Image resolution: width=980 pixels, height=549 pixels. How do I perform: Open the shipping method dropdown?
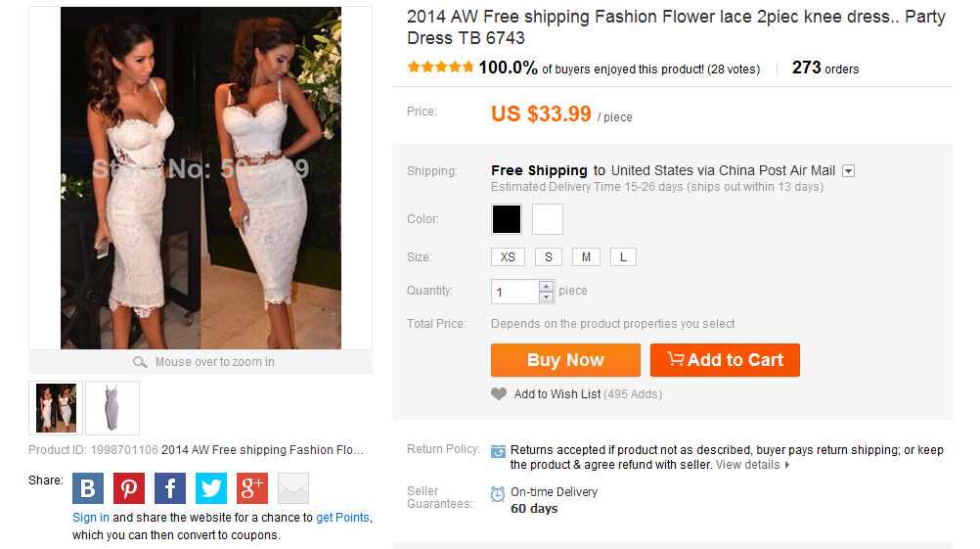click(849, 171)
